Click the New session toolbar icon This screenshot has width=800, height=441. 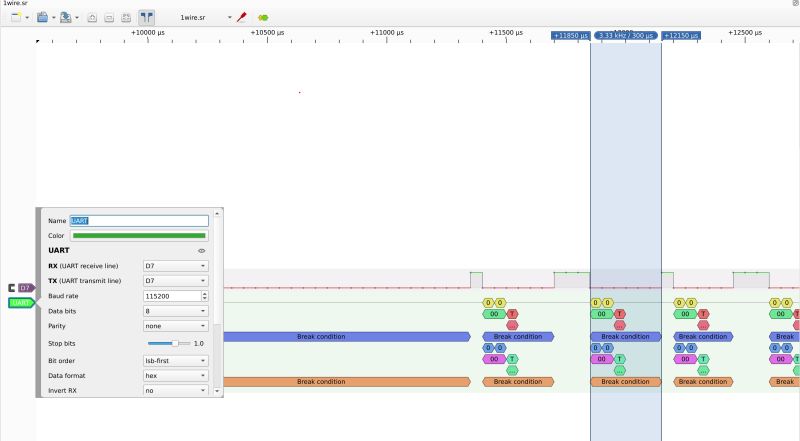pyautogui.click(x=16, y=17)
